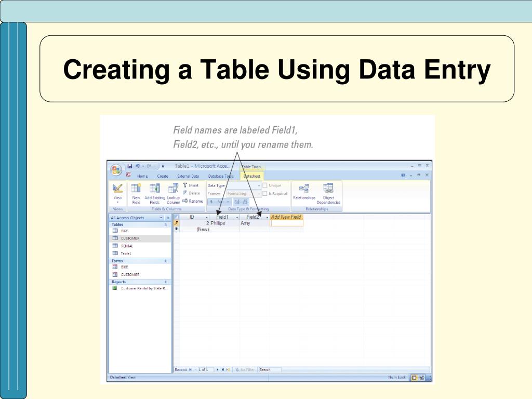The height and width of the screenshot is (399, 532).
Task: Click the Help icon in the ribbon
Action: (403, 176)
